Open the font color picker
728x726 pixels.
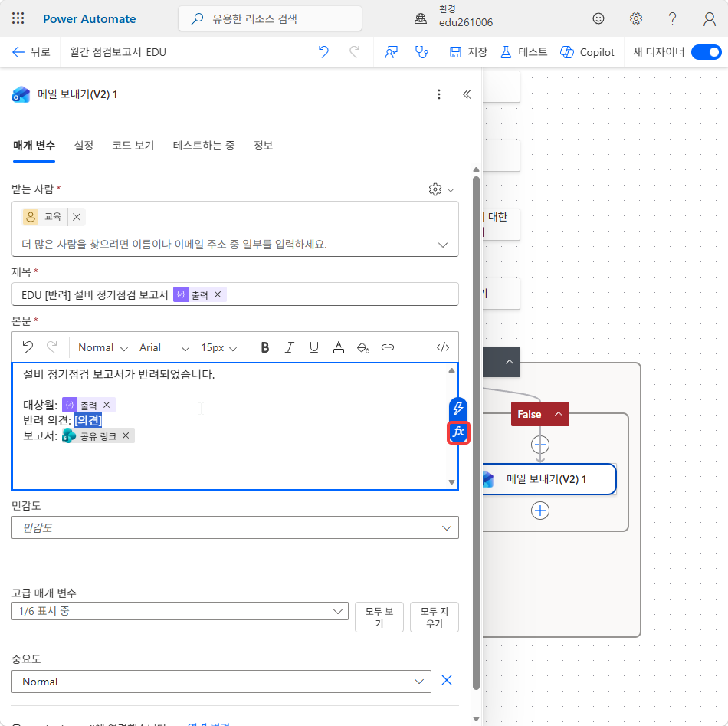coord(339,347)
